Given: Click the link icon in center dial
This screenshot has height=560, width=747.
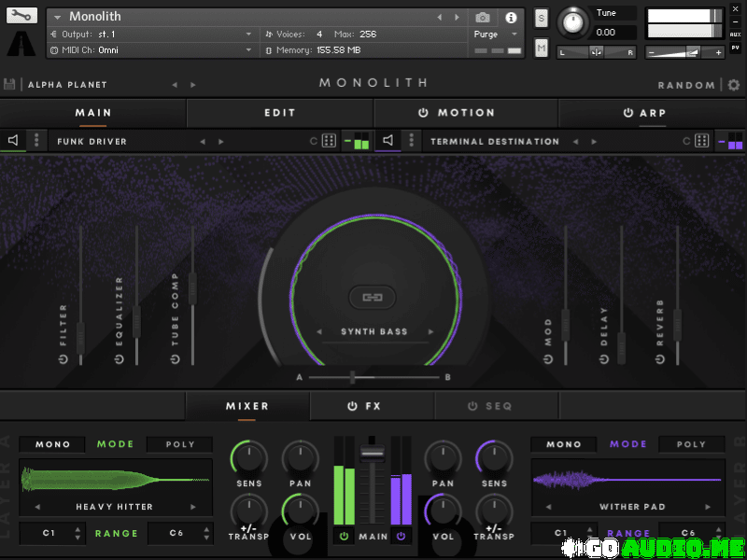Looking at the screenshot, I should tap(373, 297).
